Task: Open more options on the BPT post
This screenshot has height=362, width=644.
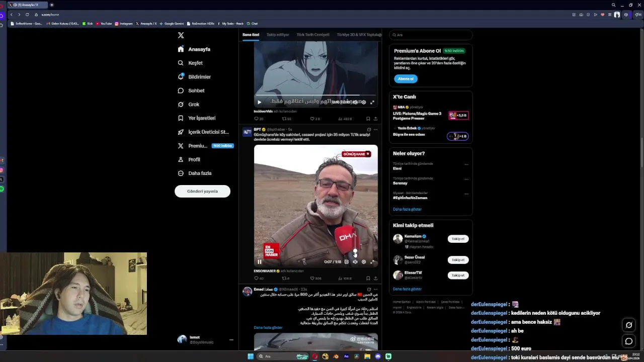Action: tap(375, 130)
